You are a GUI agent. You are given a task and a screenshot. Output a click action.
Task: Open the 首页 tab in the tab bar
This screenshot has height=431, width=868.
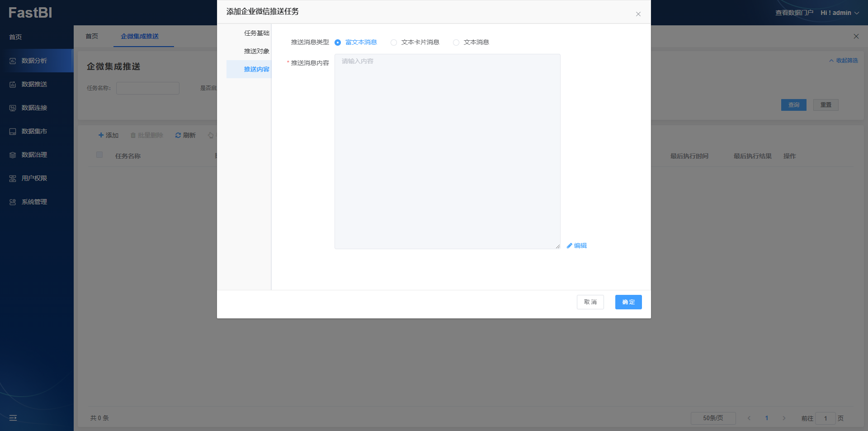pyautogui.click(x=92, y=36)
